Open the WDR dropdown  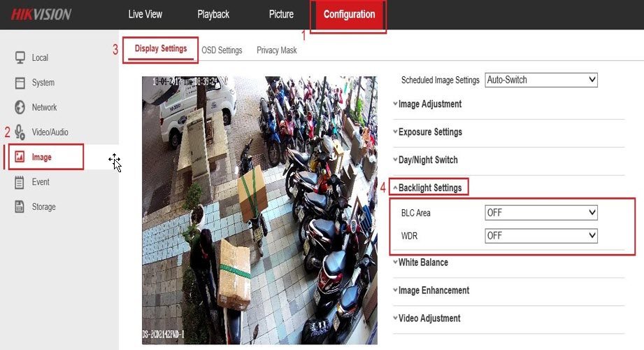[541, 236]
